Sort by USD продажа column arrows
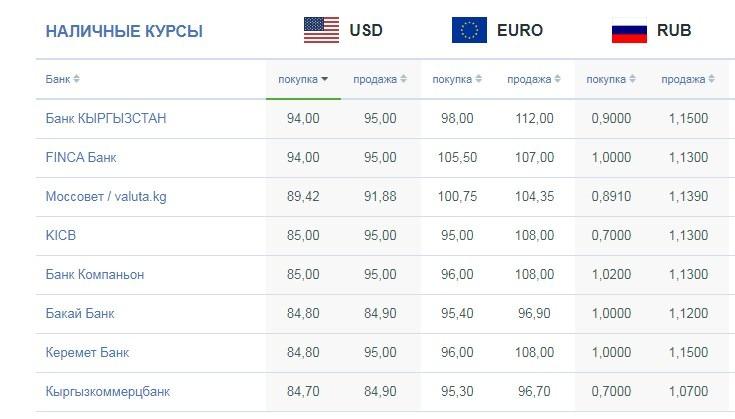 [x=404, y=79]
